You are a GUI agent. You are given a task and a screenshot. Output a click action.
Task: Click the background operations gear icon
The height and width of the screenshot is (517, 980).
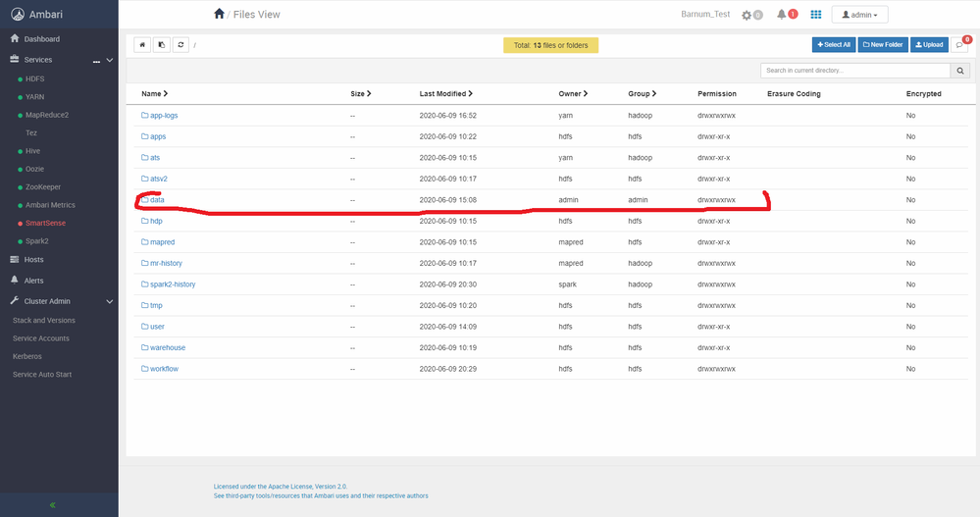pos(747,15)
